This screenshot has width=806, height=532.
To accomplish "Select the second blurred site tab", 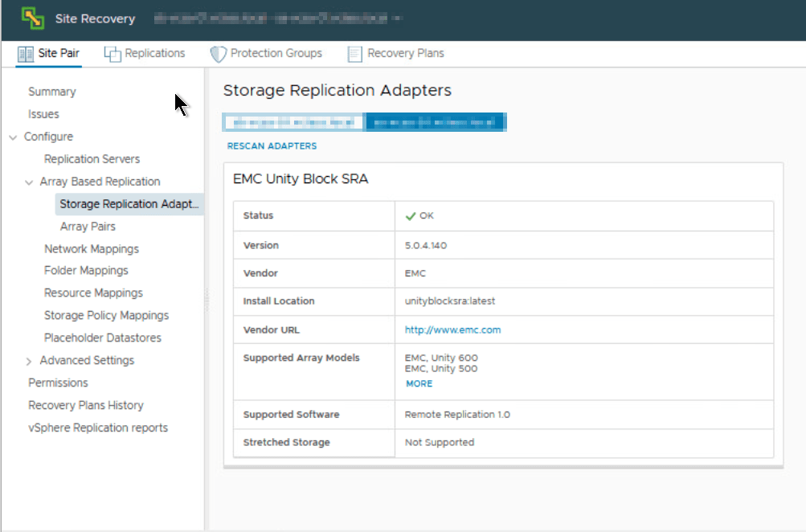I will [x=435, y=123].
